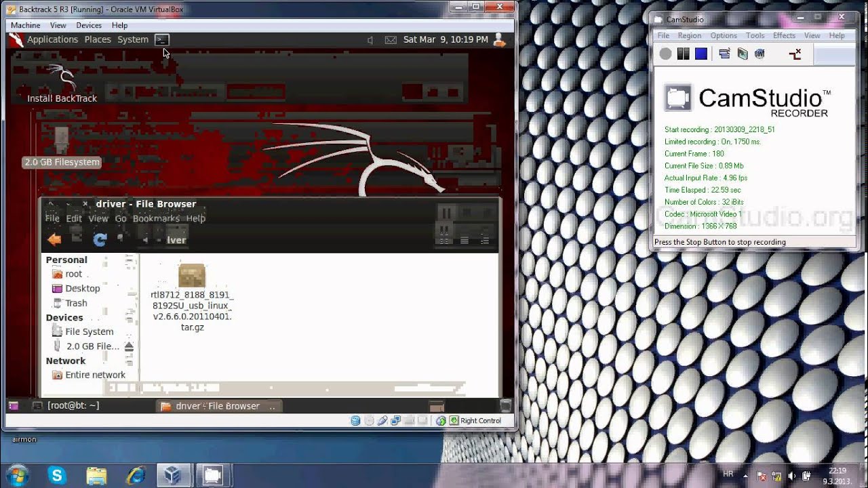
Task: Open CamStudio Options menu
Action: point(724,35)
